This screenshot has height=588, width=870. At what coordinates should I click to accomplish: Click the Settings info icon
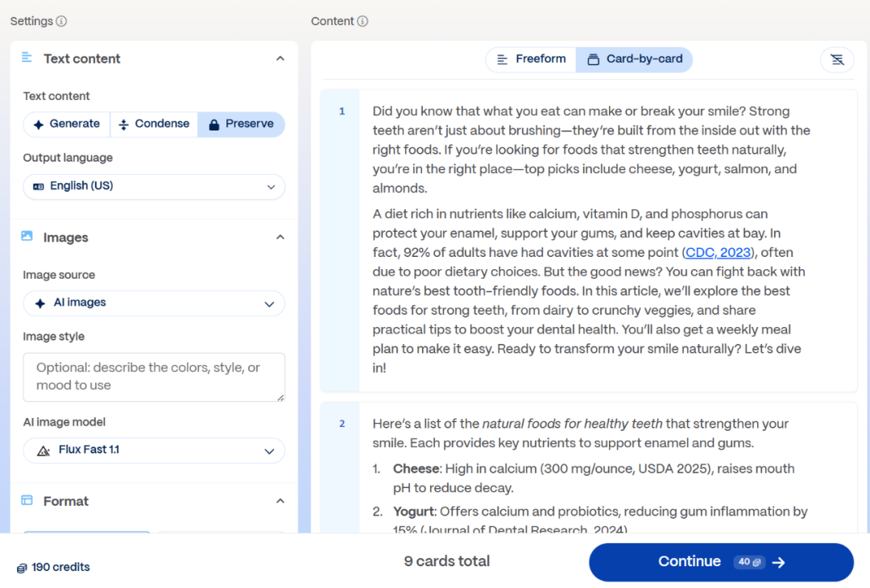coord(62,22)
